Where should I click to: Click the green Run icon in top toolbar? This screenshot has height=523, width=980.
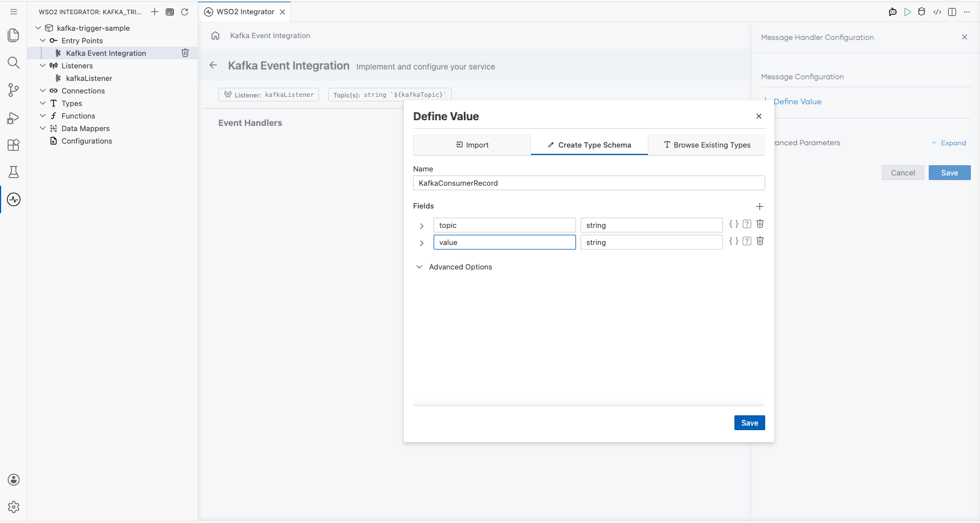coord(908,11)
